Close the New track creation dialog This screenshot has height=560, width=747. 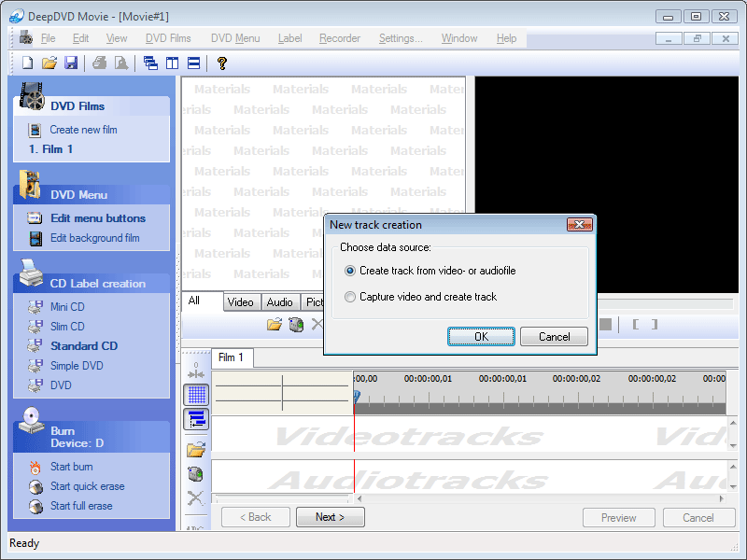(580, 224)
